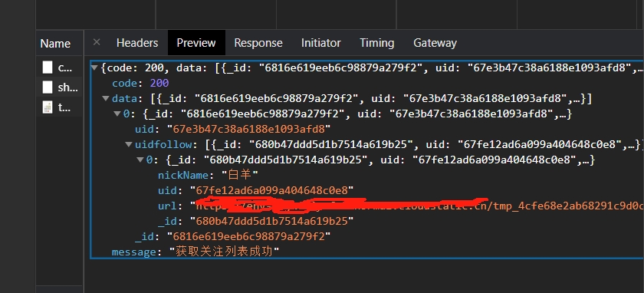Close the request details panel
644x293 pixels.
pyautogui.click(x=97, y=42)
